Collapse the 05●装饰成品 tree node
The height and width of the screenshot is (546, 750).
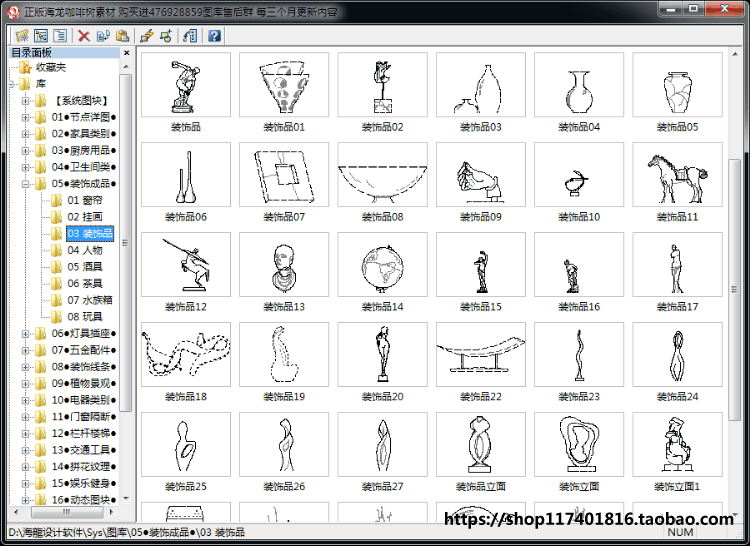click(25, 184)
